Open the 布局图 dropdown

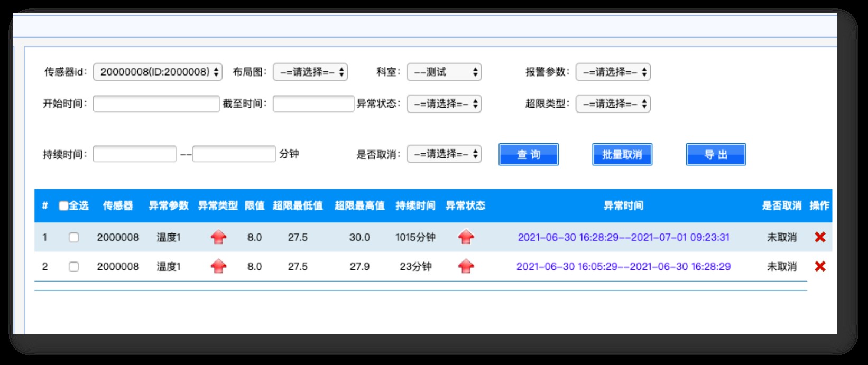click(310, 72)
